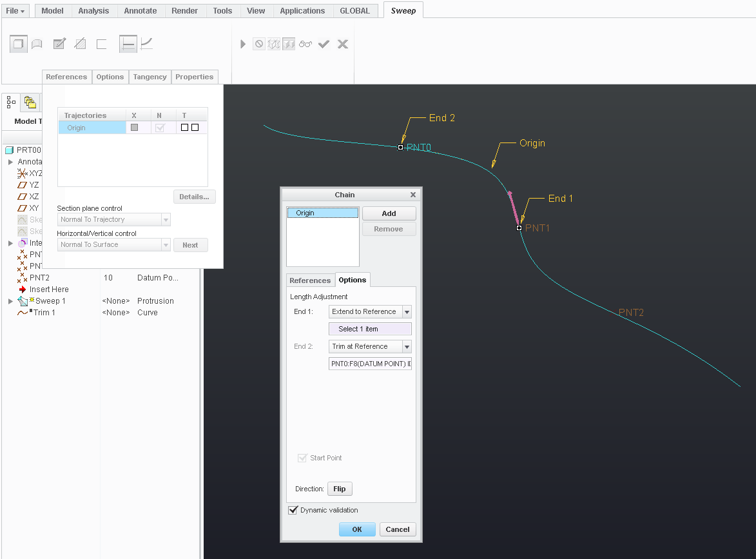Toggle the Start Point checkbox
Viewport: 756px width, 559px height.
click(302, 458)
